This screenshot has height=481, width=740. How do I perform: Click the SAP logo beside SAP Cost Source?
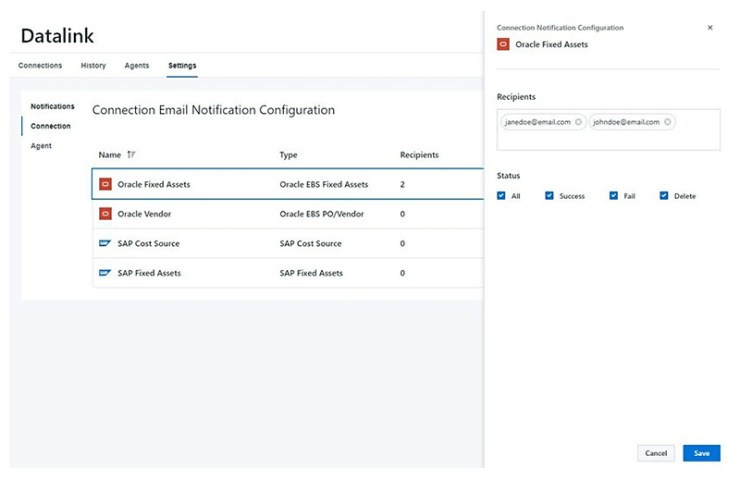click(105, 244)
